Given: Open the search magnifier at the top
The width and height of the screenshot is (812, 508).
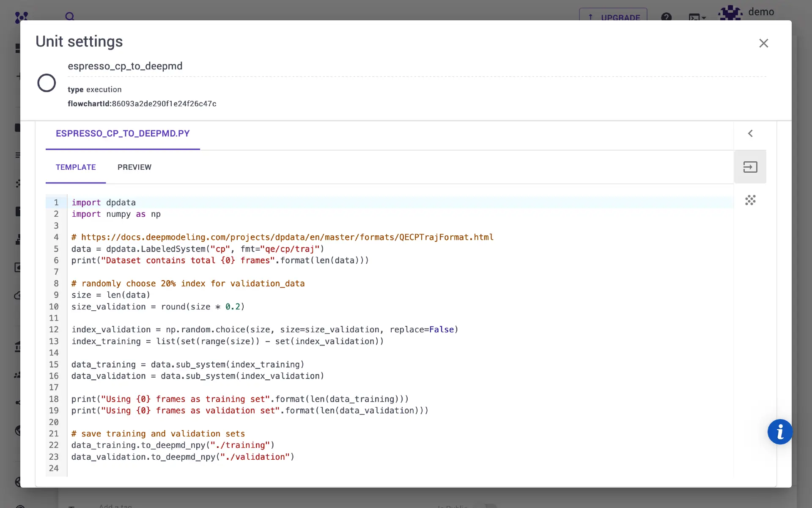Looking at the screenshot, I should coord(69,17).
